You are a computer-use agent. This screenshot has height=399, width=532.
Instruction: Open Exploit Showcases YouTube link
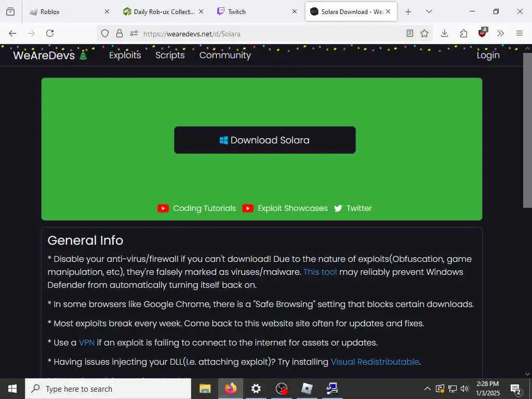[x=292, y=208]
